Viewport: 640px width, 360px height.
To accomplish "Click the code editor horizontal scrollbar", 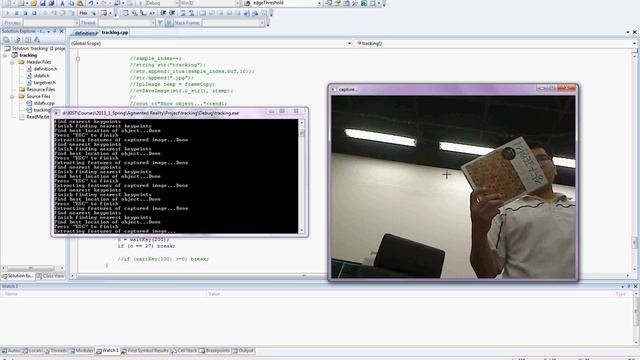I will [351, 276].
